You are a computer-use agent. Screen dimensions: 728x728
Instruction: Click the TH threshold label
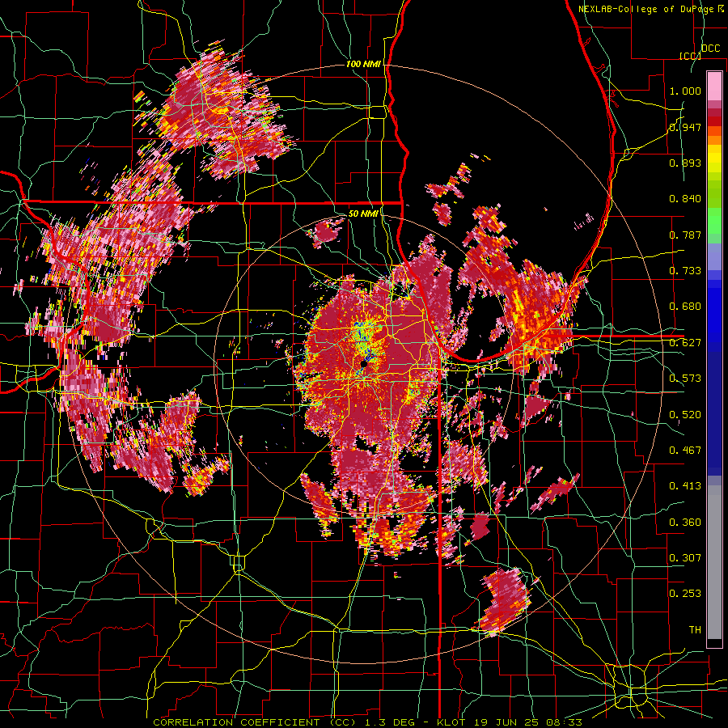coord(695,630)
